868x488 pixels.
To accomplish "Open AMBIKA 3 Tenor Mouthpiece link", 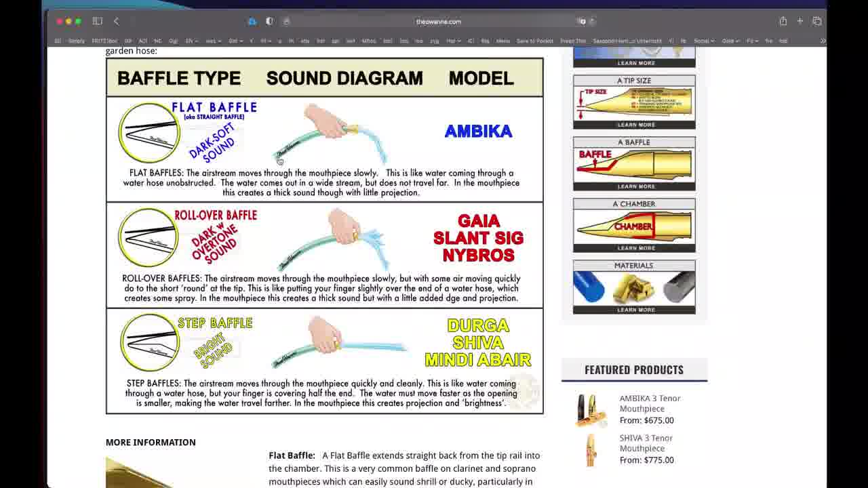I will click(x=649, y=403).
